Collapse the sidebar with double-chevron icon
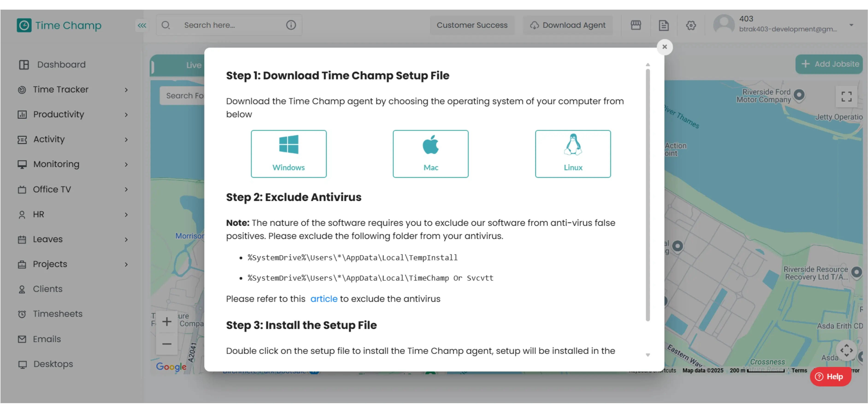The image size is (868, 413). pyautogui.click(x=142, y=25)
